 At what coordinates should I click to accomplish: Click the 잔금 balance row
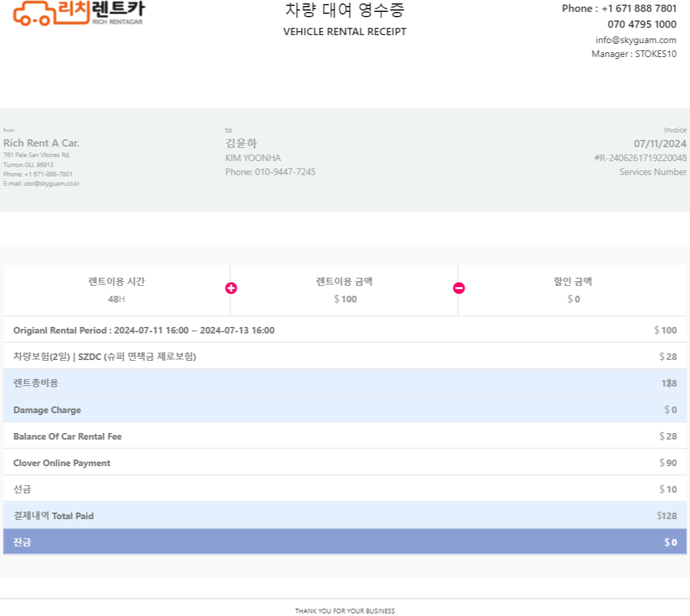tap(345, 542)
